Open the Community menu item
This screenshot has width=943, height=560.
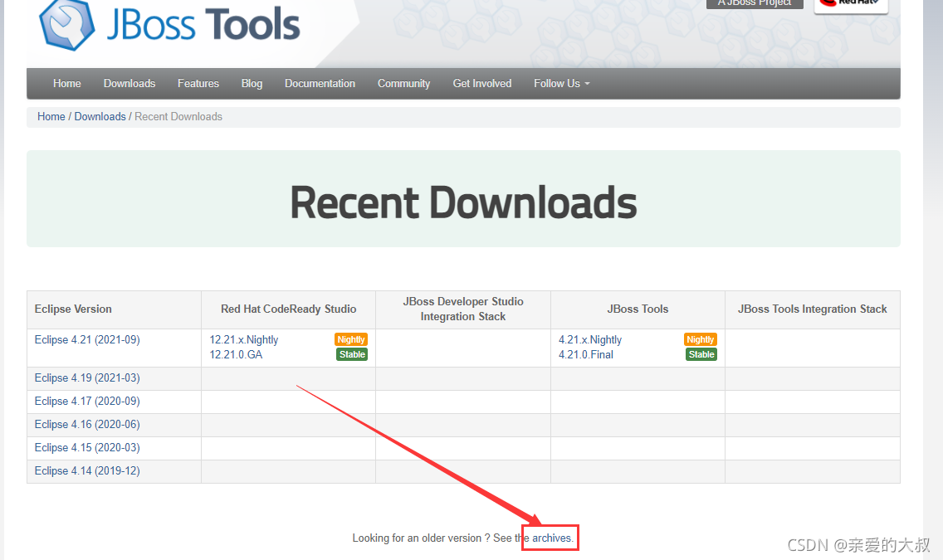click(403, 84)
